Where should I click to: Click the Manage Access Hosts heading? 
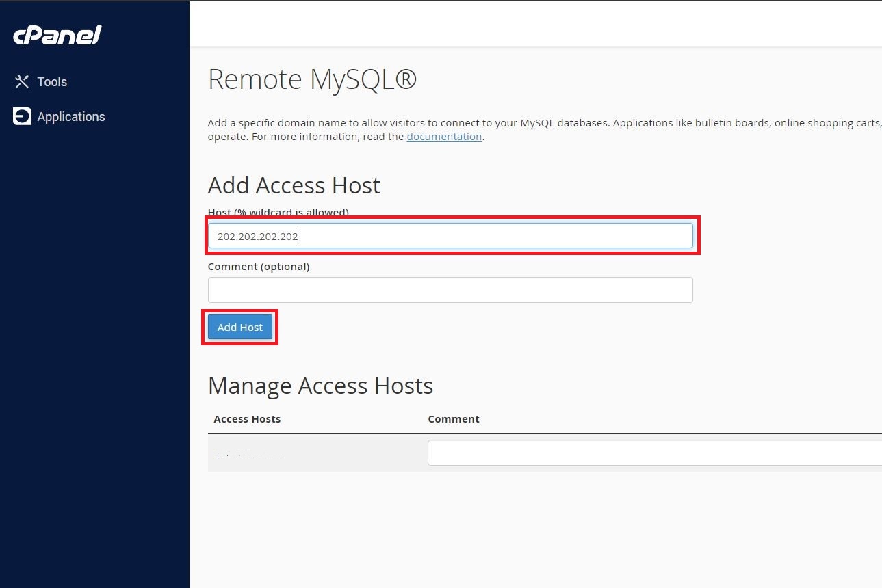point(320,386)
